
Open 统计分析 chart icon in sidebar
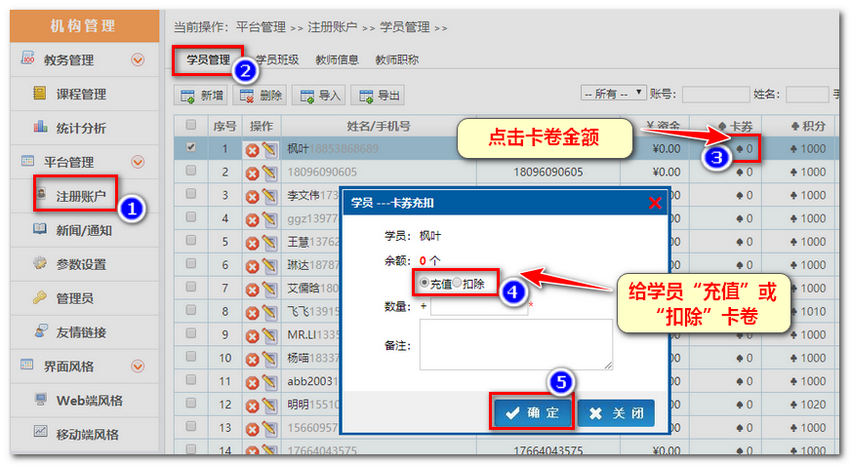click(x=40, y=128)
